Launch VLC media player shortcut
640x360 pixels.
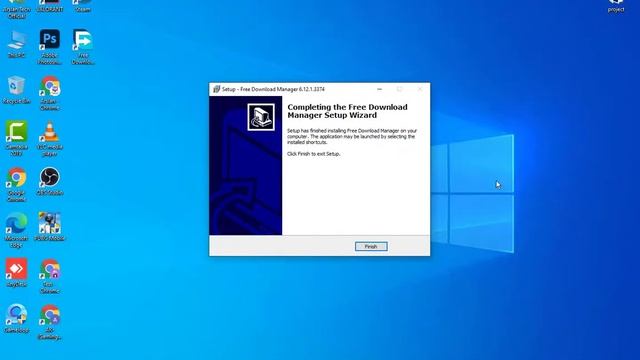tap(49, 139)
